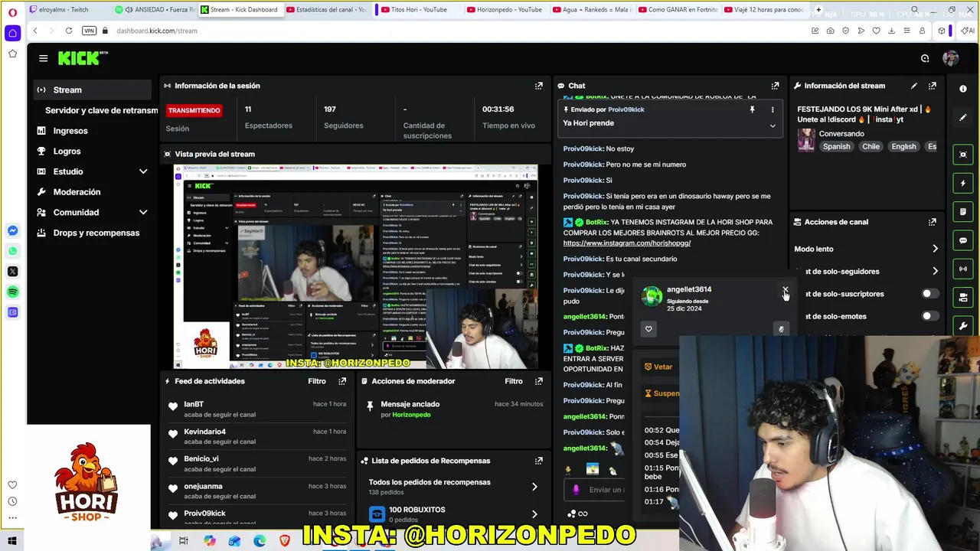The width and height of the screenshot is (980, 551).
Task: Click the stream preview video
Action: point(355,266)
